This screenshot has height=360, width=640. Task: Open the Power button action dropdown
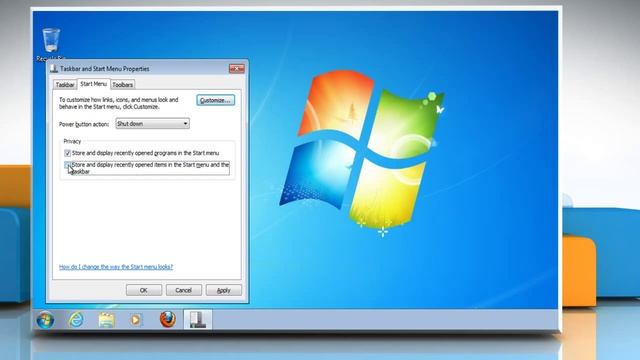152,124
